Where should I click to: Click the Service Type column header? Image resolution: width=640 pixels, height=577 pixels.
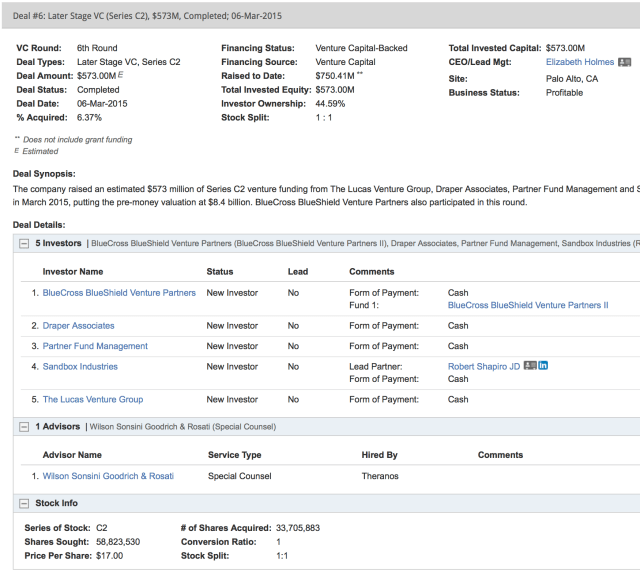[x=234, y=455]
